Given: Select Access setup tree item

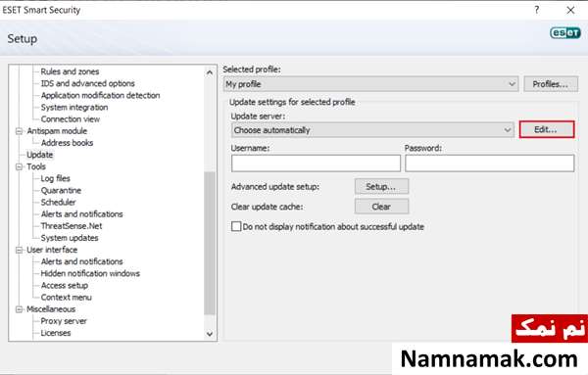Looking at the screenshot, I should coord(64,286).
